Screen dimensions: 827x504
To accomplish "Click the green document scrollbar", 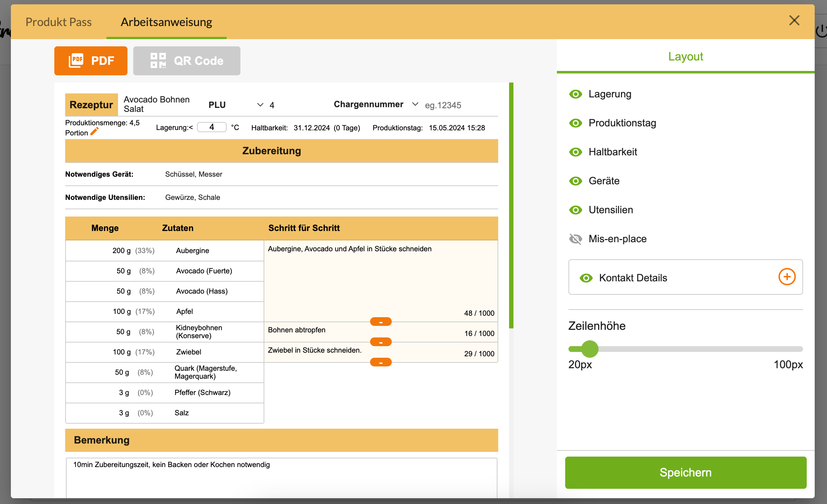I will [511, 205].
